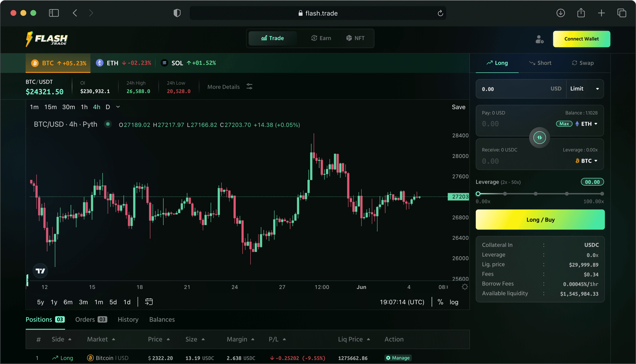Switch to the NFT section
Screen dimensions: 636x364
[355, 38]
